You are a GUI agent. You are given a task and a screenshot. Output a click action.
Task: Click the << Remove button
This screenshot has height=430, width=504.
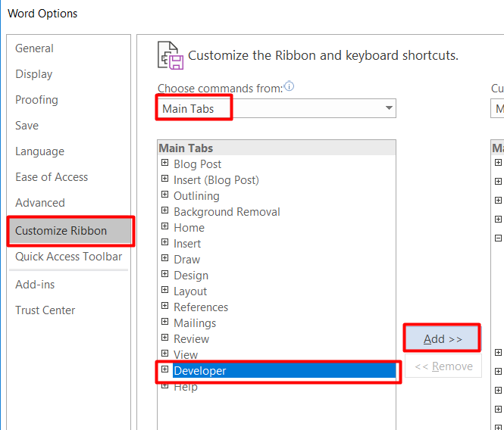tap(443, 366)
